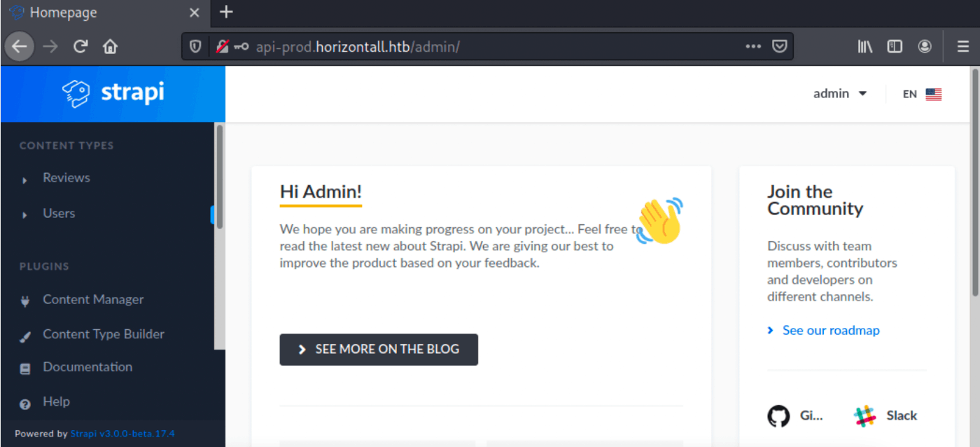This screenshot has width=980, height=447.
Task: Expand the Reviews content type arrow
Action: (24, 180)
